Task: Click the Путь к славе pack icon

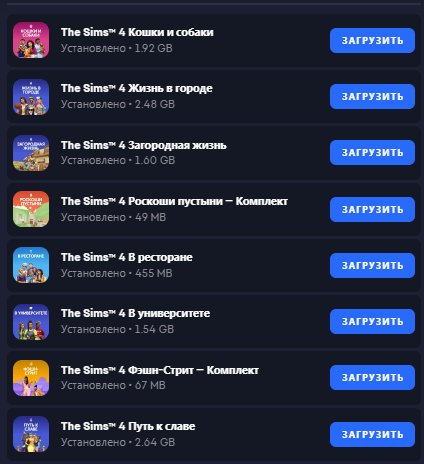Action: pos(31,434)
